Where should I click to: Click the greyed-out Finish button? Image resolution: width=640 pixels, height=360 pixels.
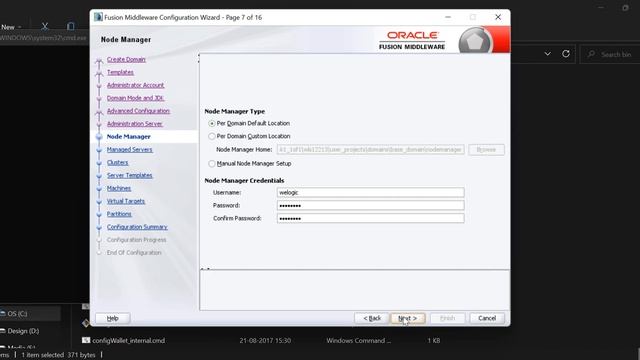pos(447,318)
